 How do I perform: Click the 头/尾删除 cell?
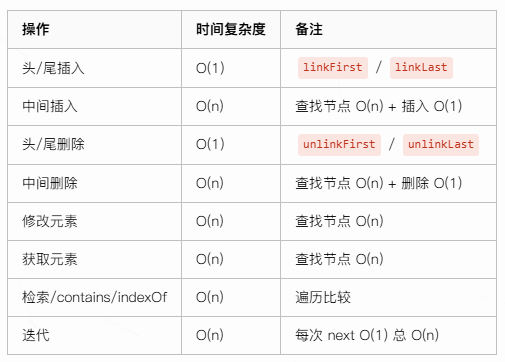(x=53, y=145)
